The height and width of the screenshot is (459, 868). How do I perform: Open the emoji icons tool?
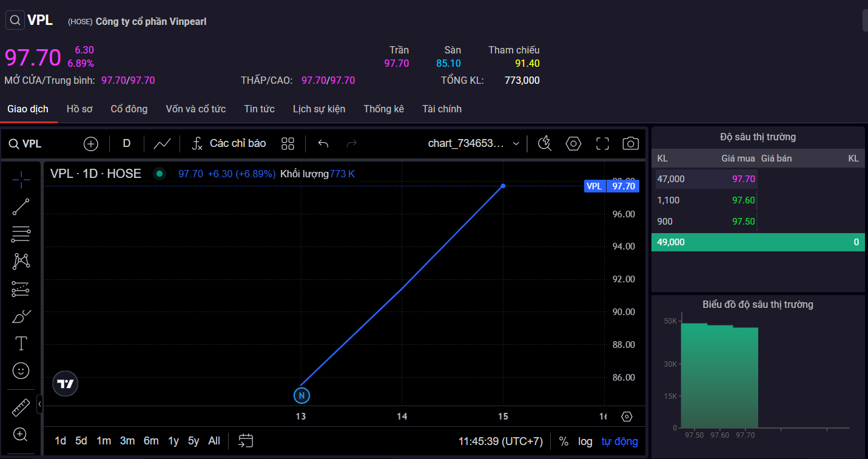(21, 370)
